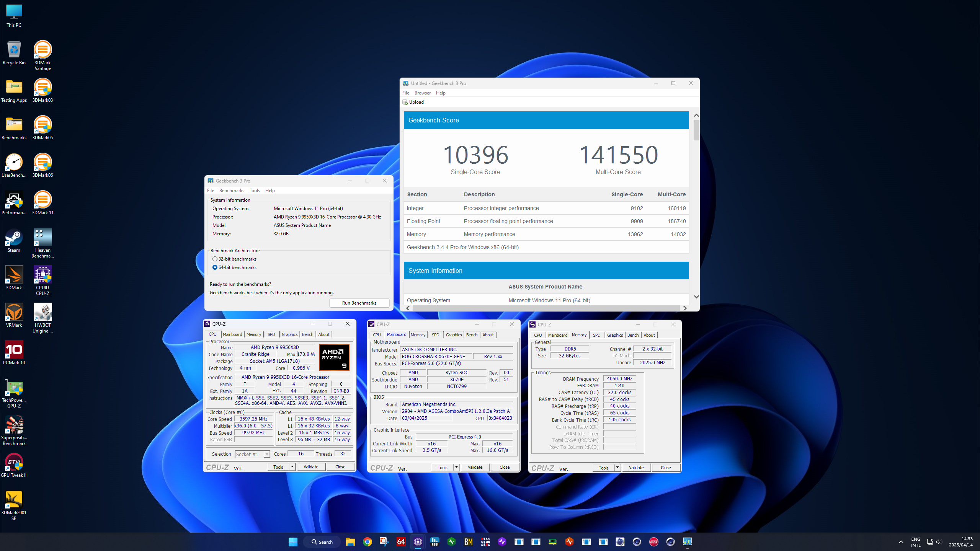Click Close in the CPU-Z Memory window

666,468
